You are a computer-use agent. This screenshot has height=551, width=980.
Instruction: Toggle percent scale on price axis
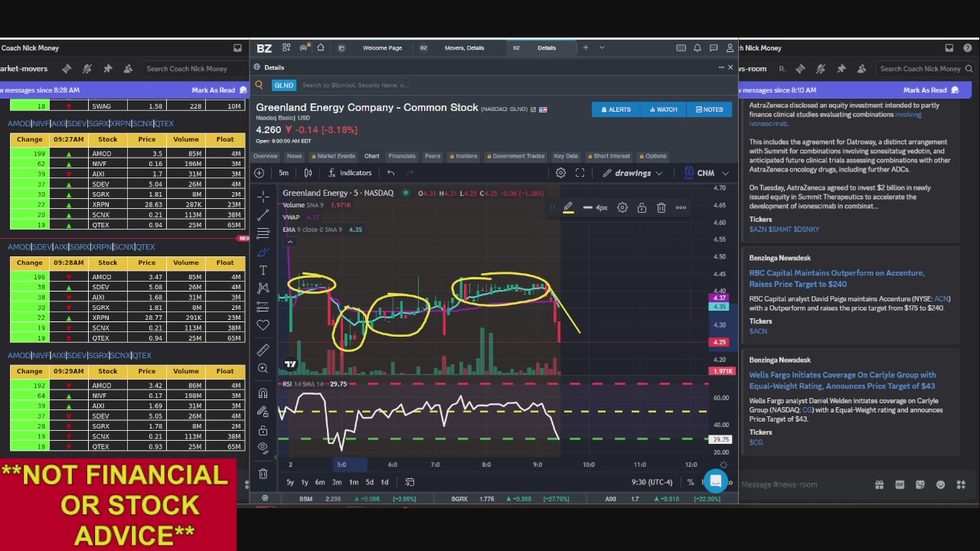click(691, 482)
